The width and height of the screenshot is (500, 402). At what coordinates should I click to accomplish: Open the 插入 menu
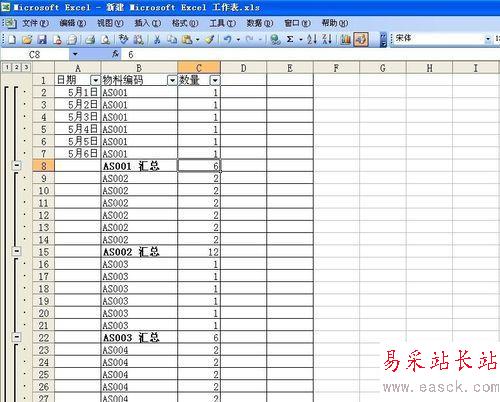point(147,23)
